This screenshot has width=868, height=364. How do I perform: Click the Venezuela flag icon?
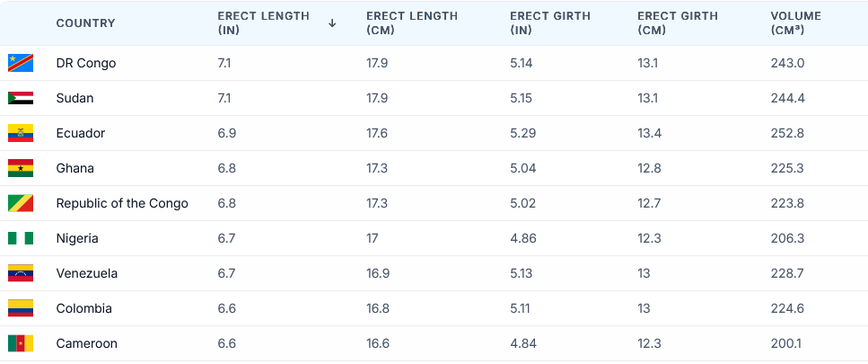click(x=21, y=273)
